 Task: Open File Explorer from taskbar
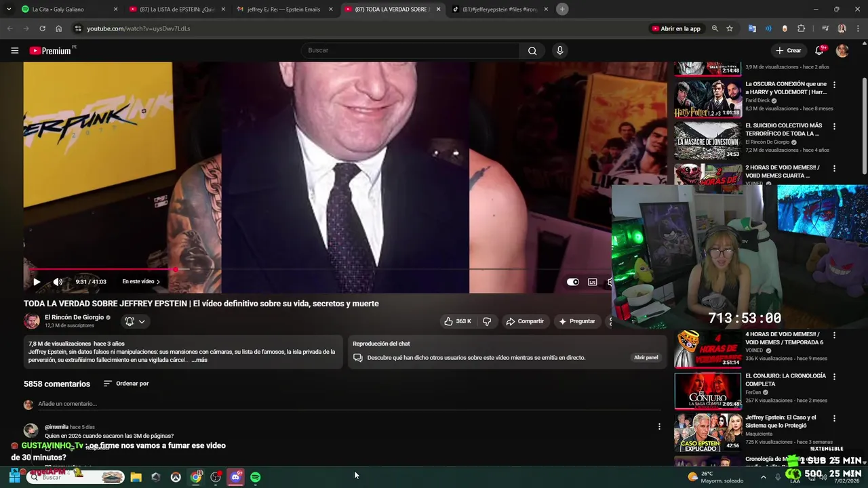pos(136,477)
